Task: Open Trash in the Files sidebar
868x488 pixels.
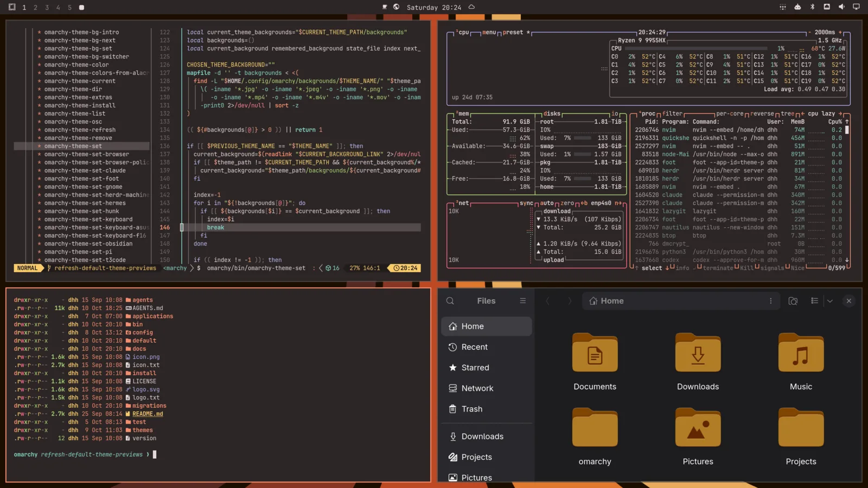Action: (x=487, y=409)
